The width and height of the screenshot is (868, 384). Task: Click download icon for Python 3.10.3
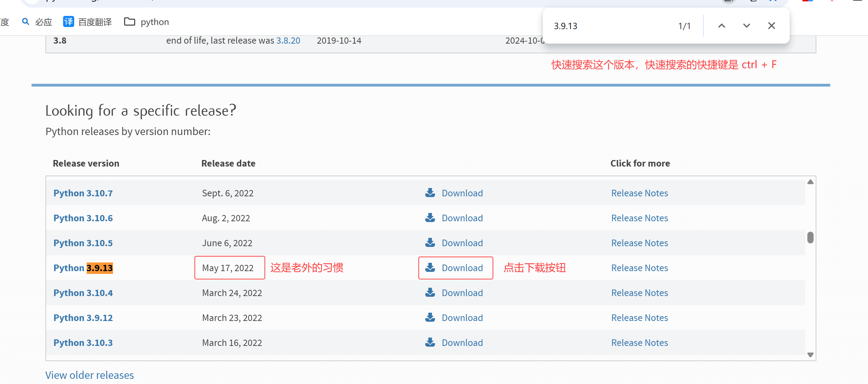click(430, 342)
